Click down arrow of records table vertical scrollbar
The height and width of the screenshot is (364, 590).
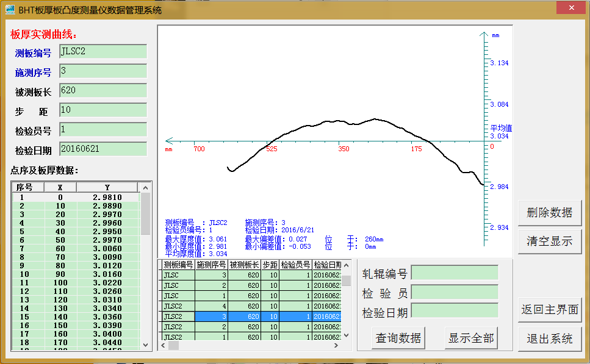click(346, 335)
